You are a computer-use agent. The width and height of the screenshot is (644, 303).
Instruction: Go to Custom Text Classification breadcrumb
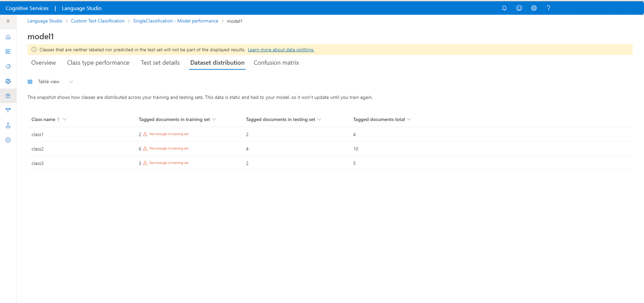point(98,21)
